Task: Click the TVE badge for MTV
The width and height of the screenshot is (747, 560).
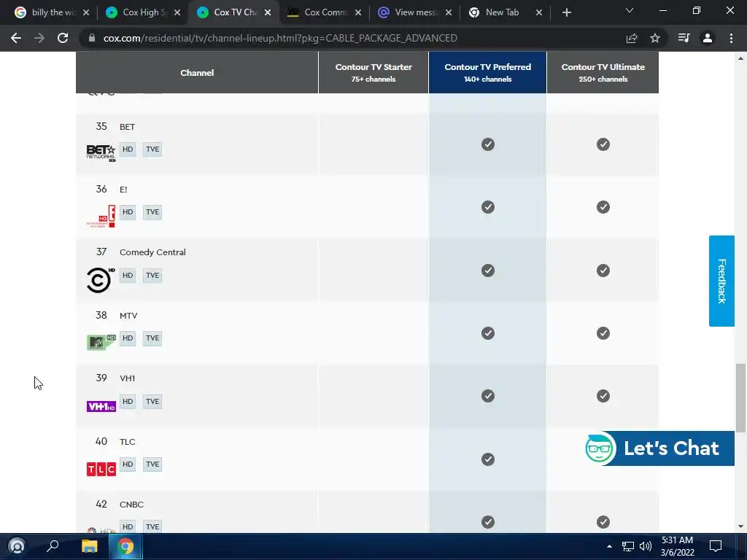Action: point(152,338)
